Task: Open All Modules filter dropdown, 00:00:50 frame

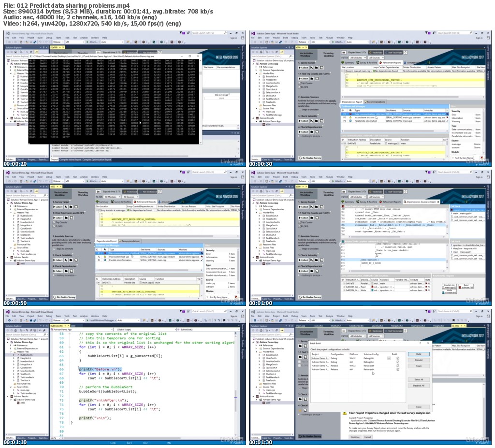Action: [x=112, y=197]
